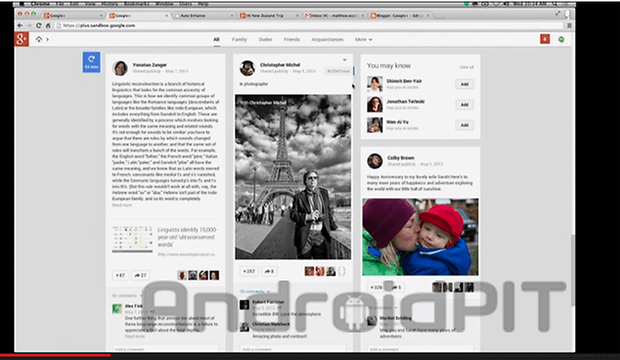Click the blue refresh new-posts button

coord(91,62)
